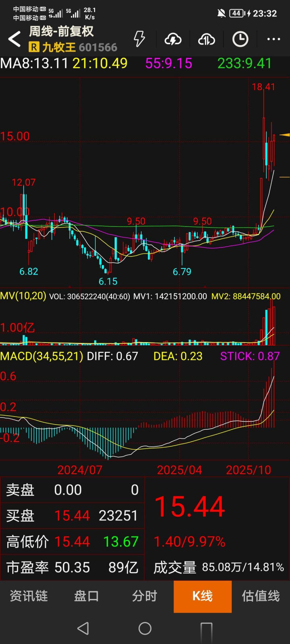Image resolution: width=290 pixels, height=644 pixels.
Task: Tap the battery level indicator
Action: 237,13
